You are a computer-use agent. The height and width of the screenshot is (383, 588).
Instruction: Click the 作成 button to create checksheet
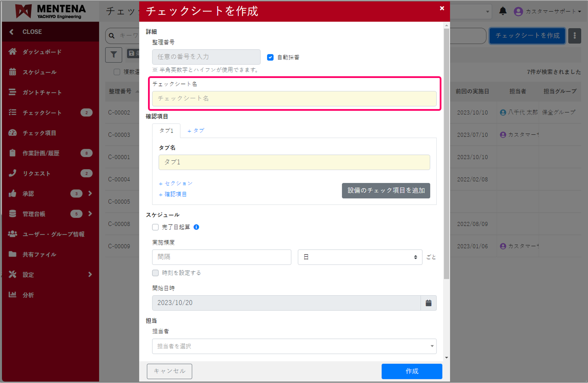point(412,371)
